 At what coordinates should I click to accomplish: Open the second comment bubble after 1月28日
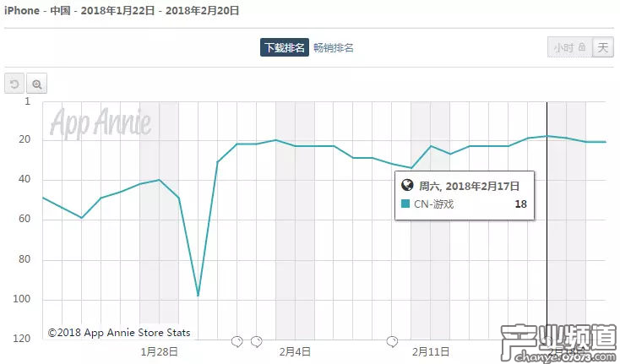(x=256, y=341)
